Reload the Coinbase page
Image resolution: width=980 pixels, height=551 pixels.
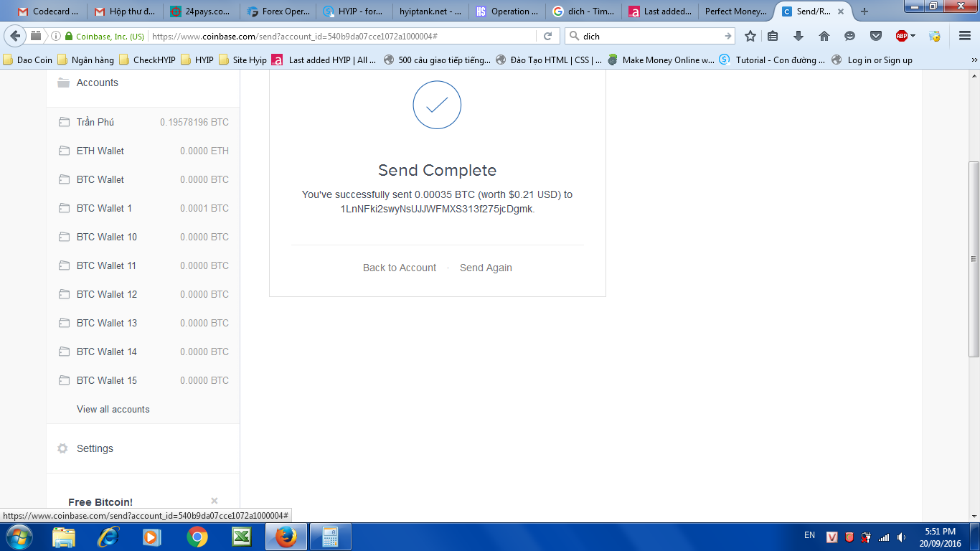547,36
